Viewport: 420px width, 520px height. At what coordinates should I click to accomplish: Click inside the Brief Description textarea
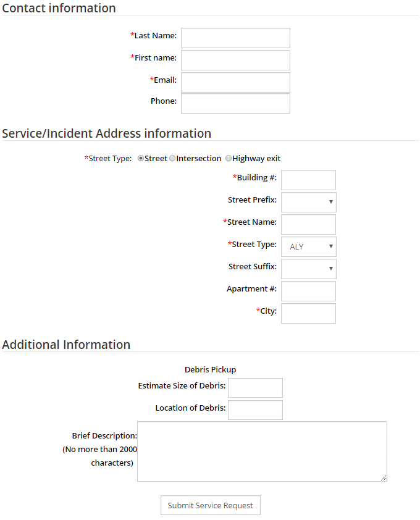(262, 451)
